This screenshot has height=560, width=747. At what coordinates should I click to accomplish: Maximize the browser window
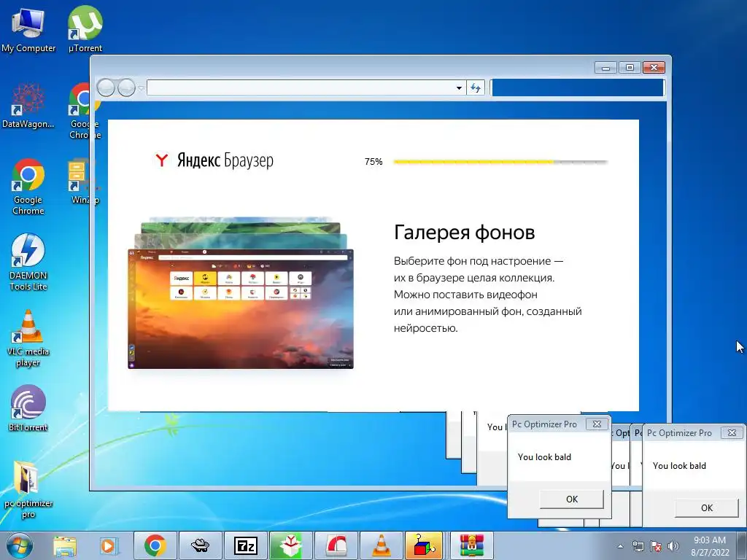click(x=630, y=68)
